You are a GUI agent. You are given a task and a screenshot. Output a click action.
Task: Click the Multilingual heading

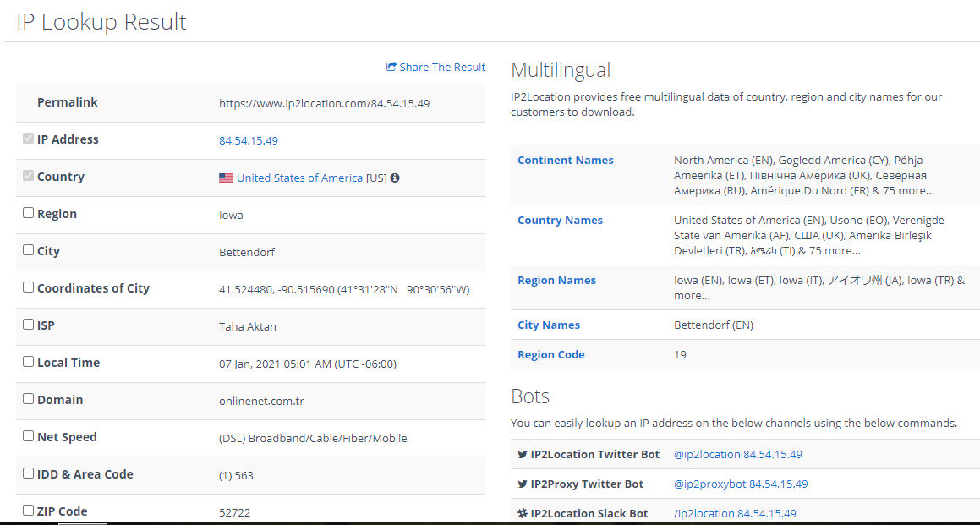[x=561, y=69]
